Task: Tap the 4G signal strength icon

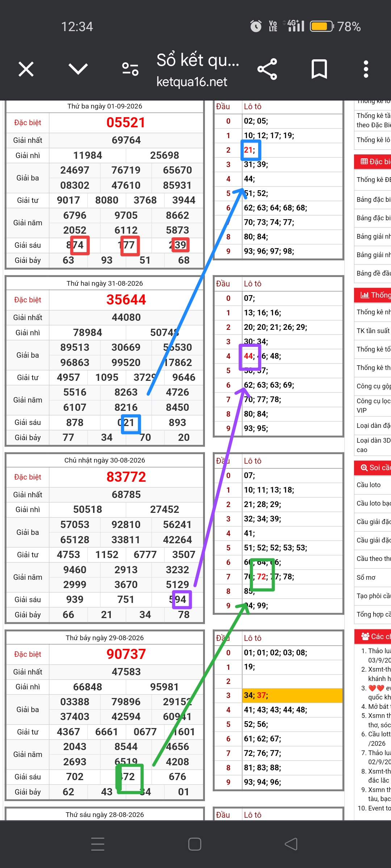Action: [x=296, y=26]
